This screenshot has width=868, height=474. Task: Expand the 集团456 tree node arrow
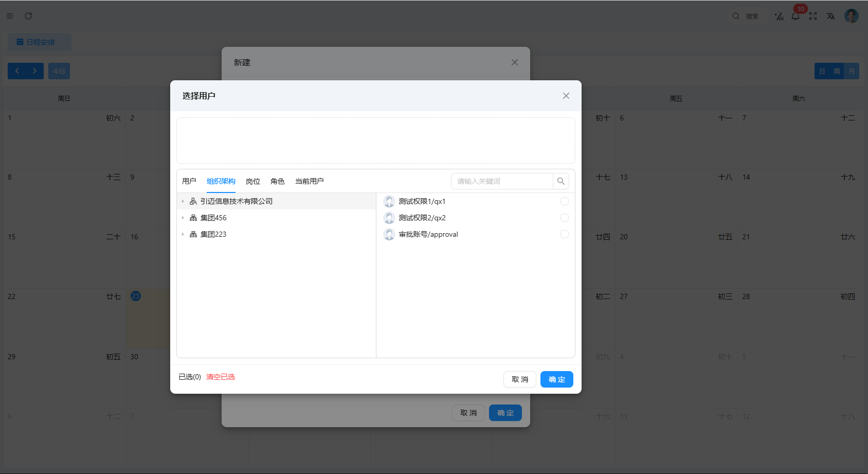[183, 218]
